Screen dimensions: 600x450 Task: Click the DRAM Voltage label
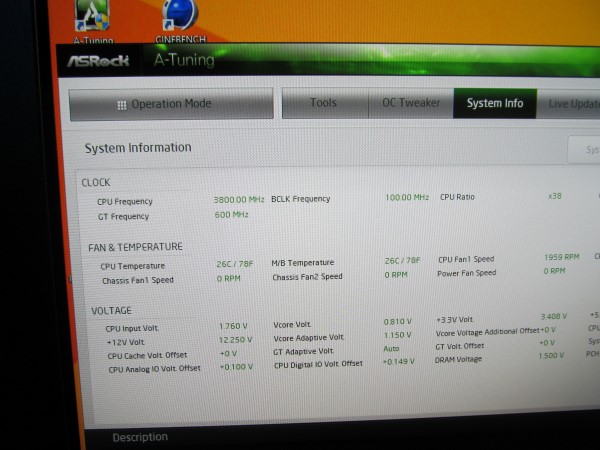pos(458,360)
